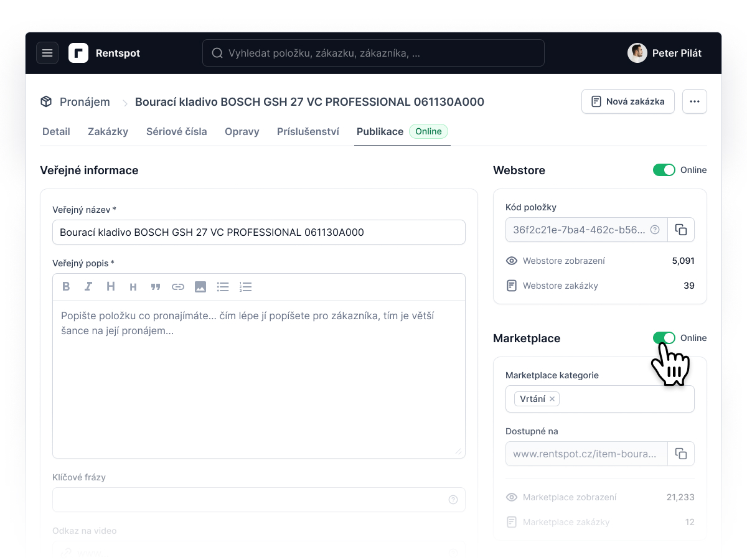Open the Zakázky tab
747x560 pixels.
click(x=108, y=131)
